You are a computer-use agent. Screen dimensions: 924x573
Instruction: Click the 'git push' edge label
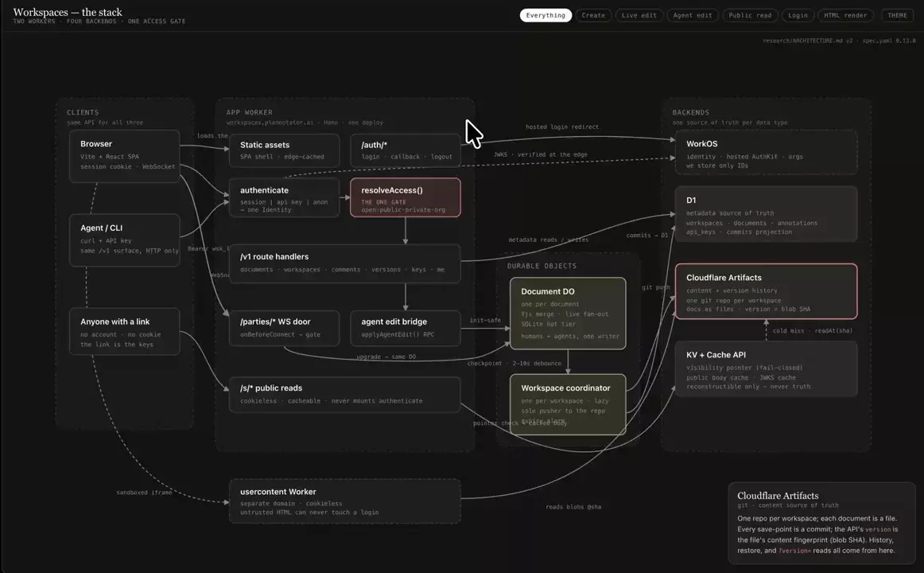pos(656,287)
